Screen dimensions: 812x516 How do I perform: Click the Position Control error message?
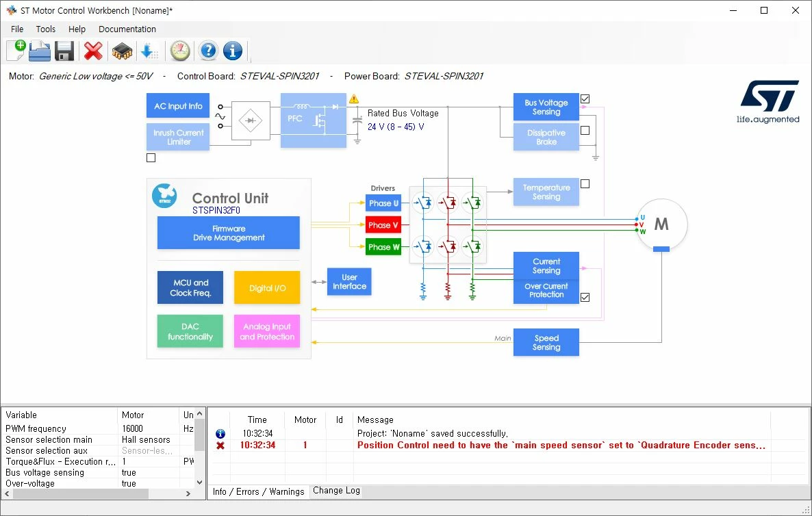[561, 445]
